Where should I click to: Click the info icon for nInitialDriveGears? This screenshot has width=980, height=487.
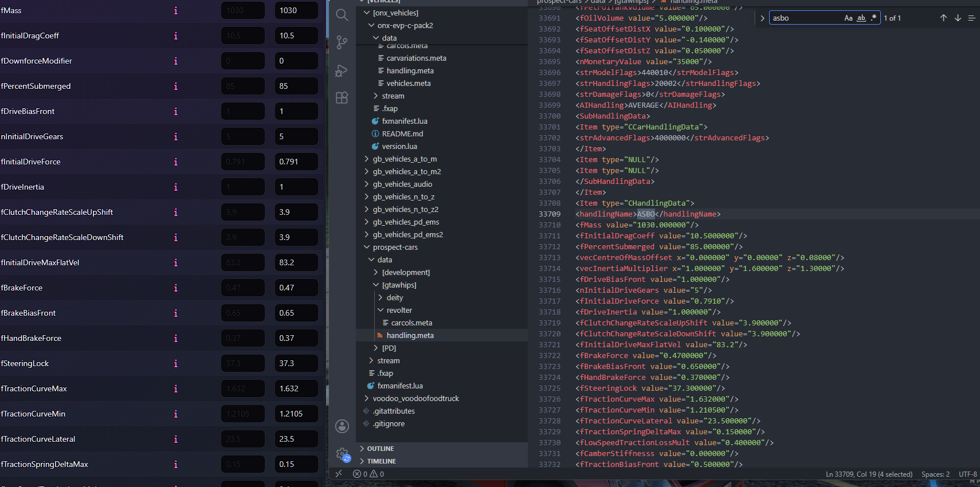[x=175, y=136]
